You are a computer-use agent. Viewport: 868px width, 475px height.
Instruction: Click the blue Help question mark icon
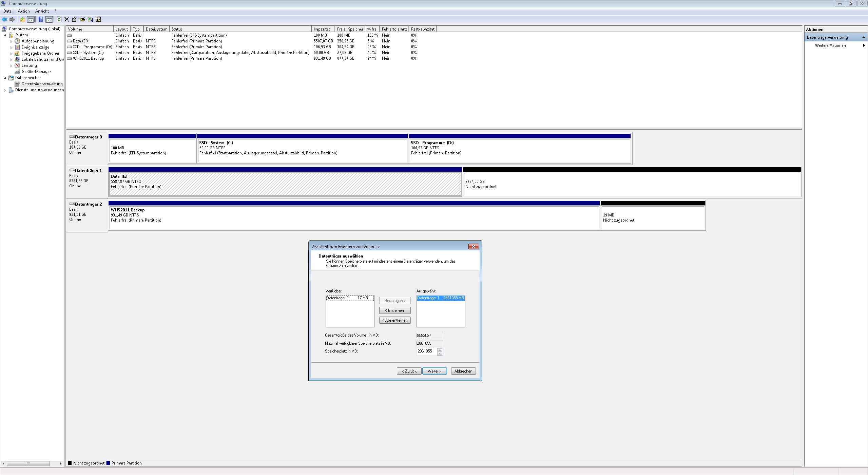tap(41, 19)
